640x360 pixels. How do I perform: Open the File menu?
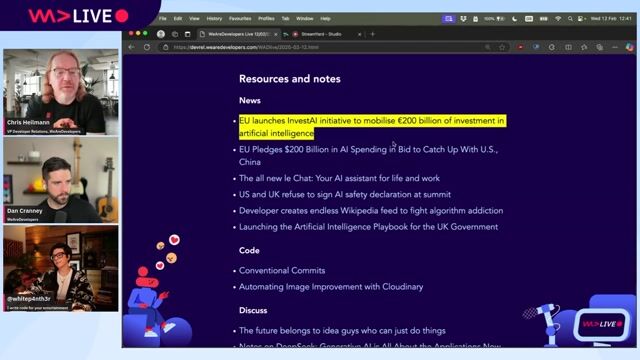pos(162,19)
